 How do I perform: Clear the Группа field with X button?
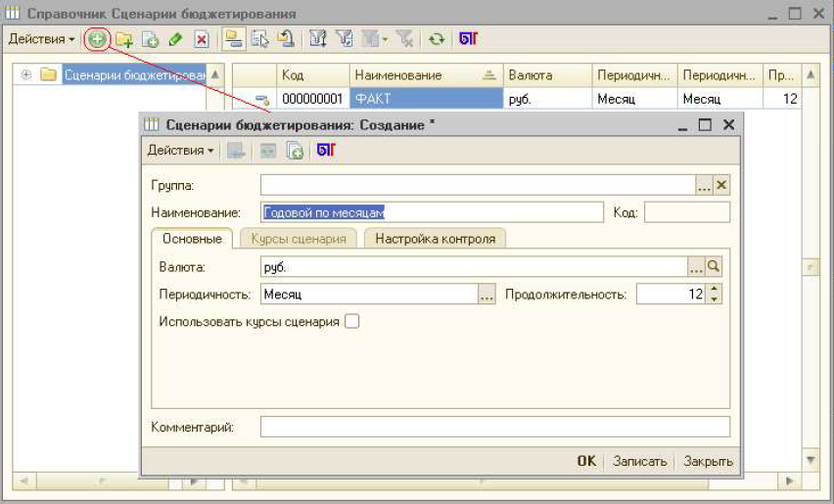click(721, 185)
